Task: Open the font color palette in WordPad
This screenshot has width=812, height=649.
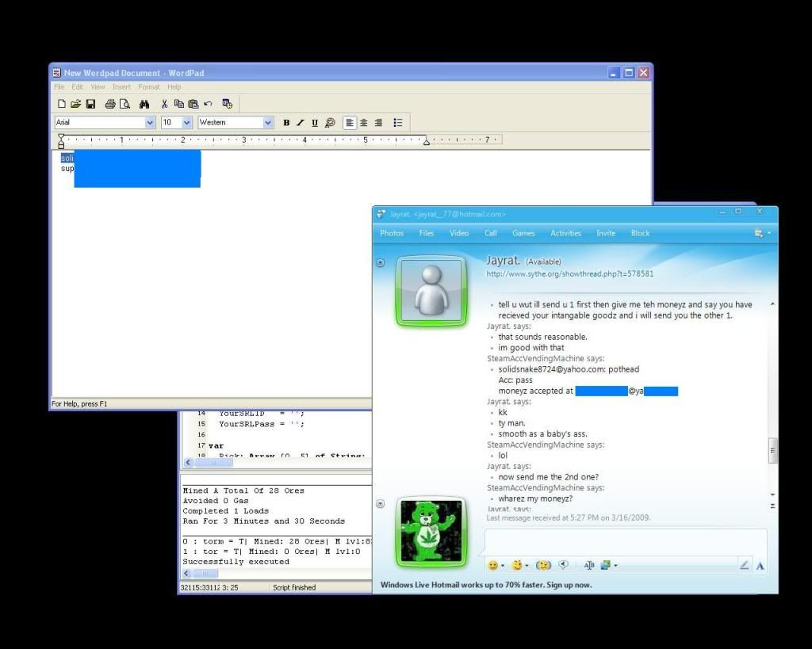Action: coord(330,123)
